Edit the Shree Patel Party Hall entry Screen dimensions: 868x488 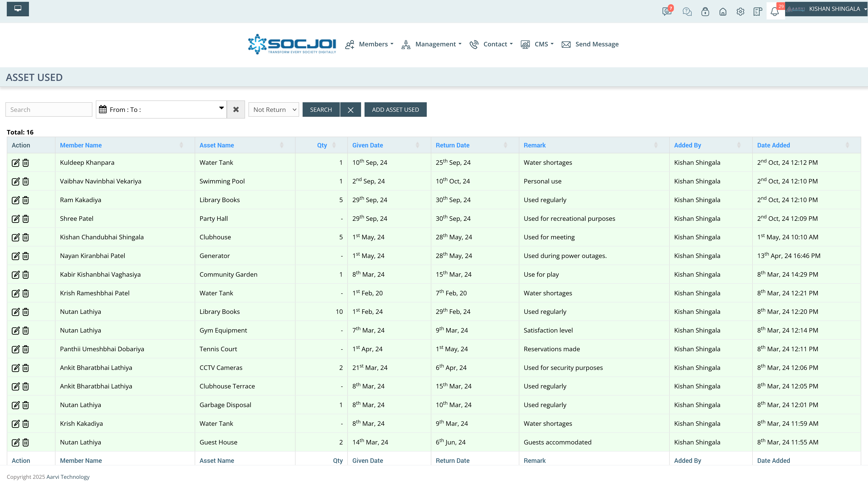point(16,219)
